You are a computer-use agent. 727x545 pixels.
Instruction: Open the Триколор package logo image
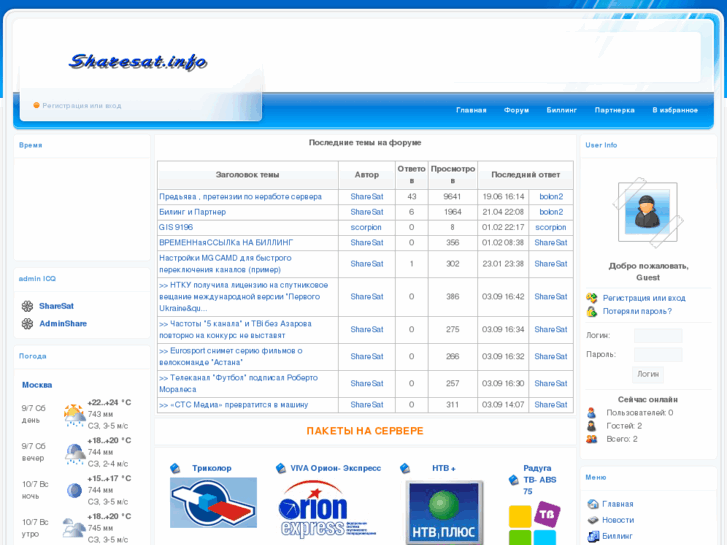click(x=213, y=503)
